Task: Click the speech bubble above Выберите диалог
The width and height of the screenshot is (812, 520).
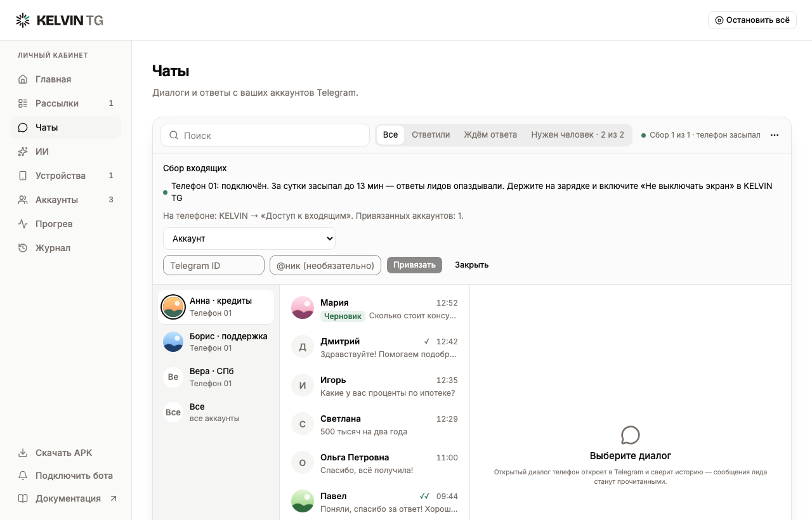Action: point(630,435)
